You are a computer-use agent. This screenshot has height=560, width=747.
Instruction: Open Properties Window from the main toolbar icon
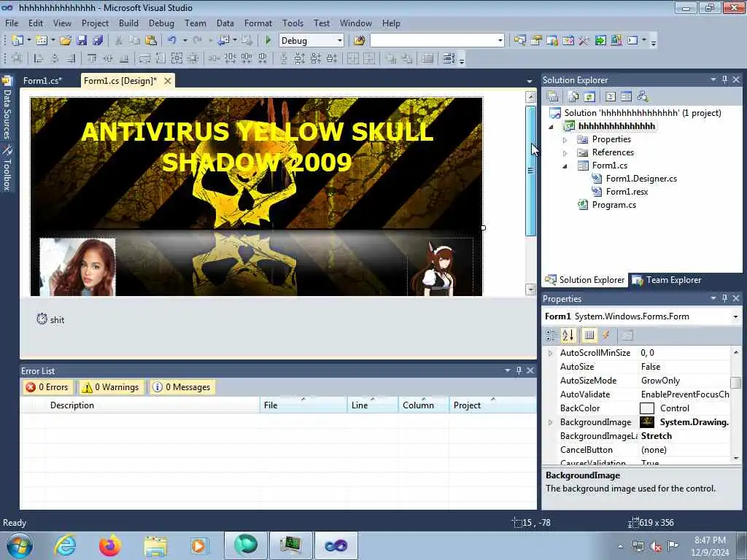coord(536,41)
